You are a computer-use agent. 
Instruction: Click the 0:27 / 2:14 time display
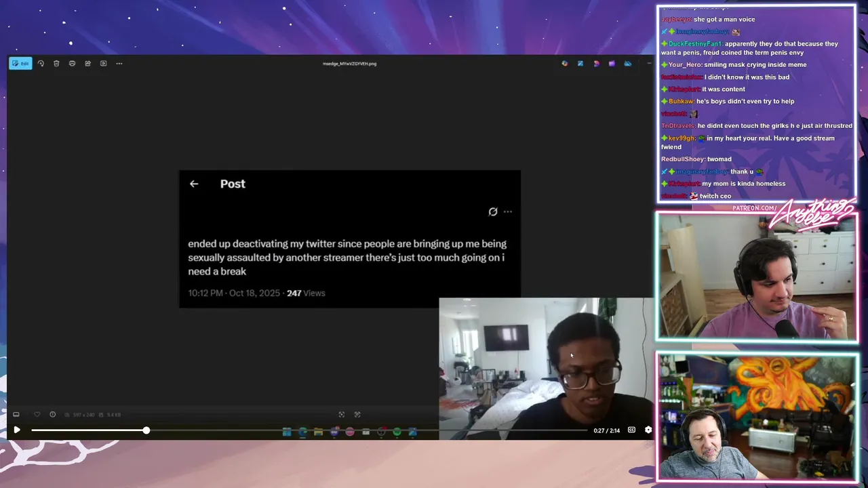606,430
